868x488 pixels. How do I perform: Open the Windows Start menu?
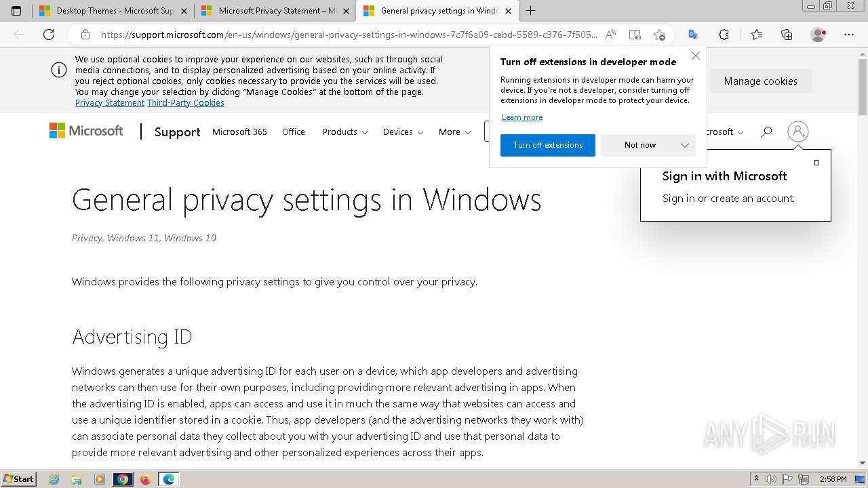[18, 479]
